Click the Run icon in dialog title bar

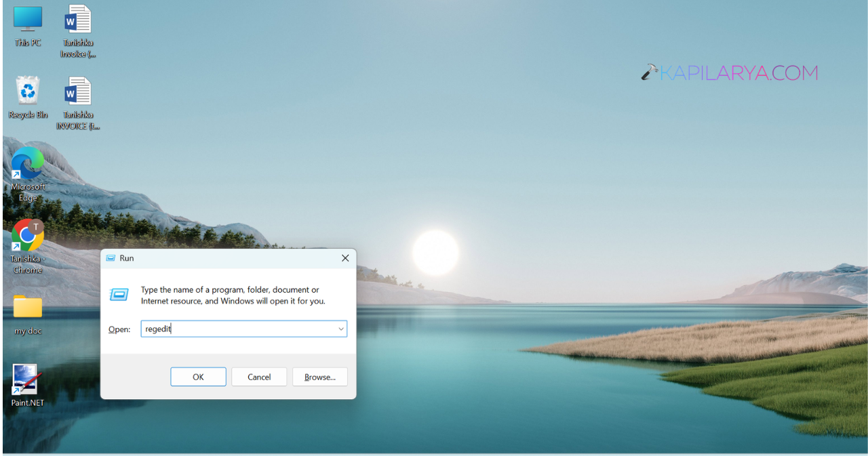[x=111, y=258]
